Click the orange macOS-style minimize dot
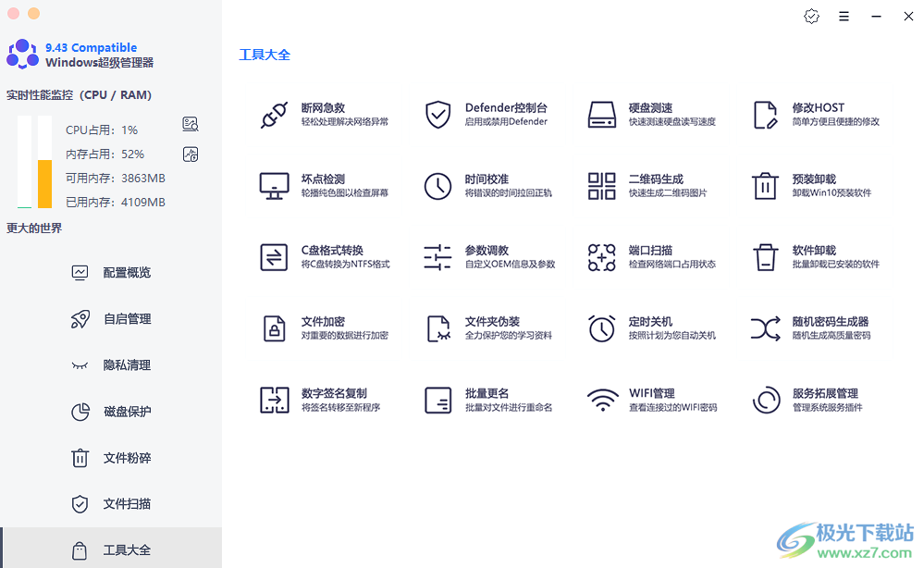 point(33,13)
